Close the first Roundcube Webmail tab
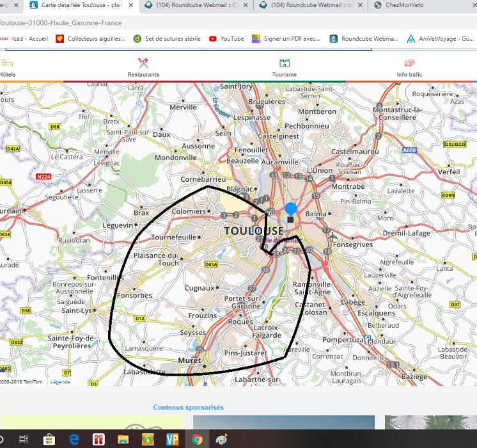The width and height of the screenshot is (477, 448). point(246,5)
